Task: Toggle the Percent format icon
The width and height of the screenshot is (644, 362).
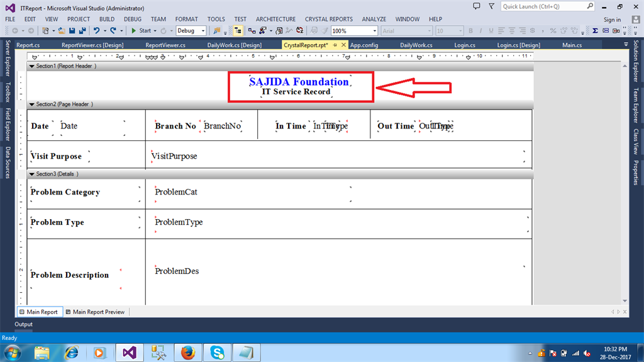Action: (553, 31)
